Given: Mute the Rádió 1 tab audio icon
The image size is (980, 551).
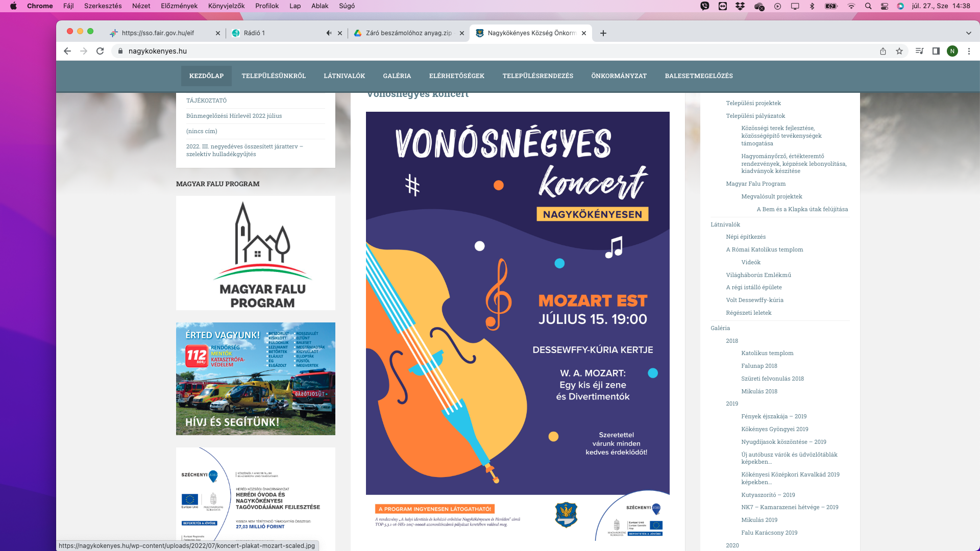Looking at the screenshot, I should pyautogui.click(x=329, y=33).
